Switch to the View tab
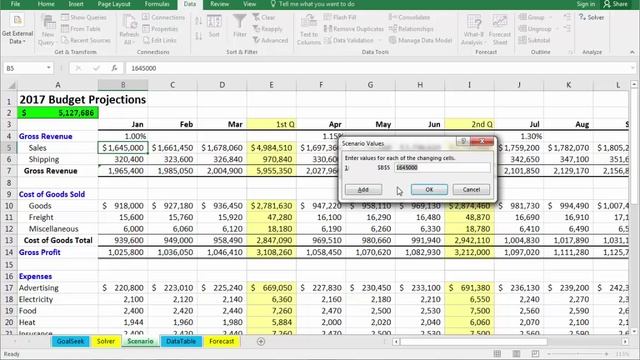The height and width of the screenshot is (360, 640). click(249, 4)
